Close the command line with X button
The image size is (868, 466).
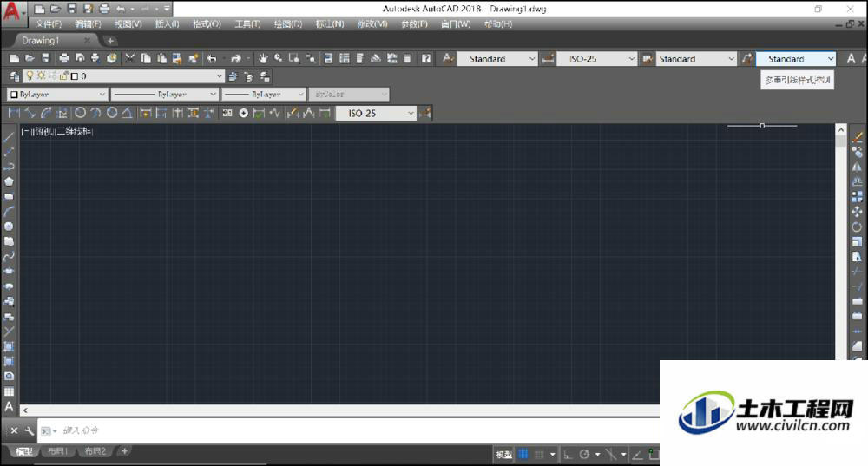point(15,430)
